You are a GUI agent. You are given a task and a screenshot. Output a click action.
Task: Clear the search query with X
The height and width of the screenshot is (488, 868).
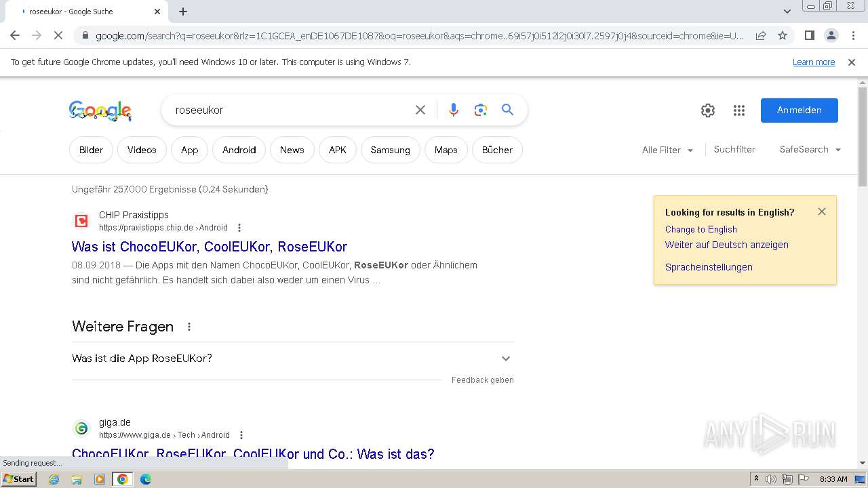[x=420, y=110]
